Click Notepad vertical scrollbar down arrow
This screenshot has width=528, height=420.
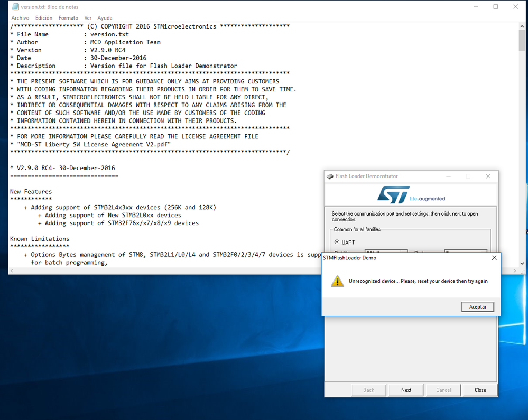pyautogui.click(x=522, y=264)
